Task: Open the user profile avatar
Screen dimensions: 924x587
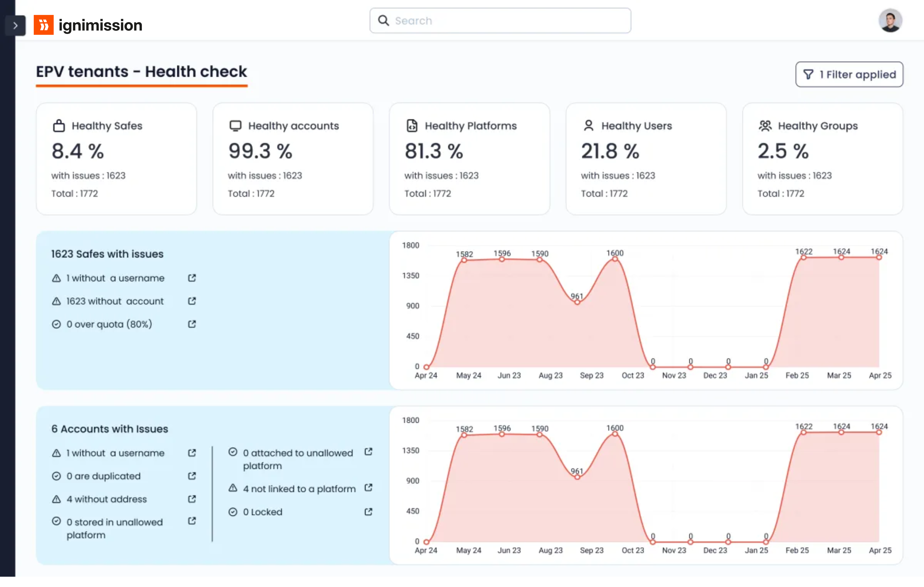Action: [x=890, y=21]
